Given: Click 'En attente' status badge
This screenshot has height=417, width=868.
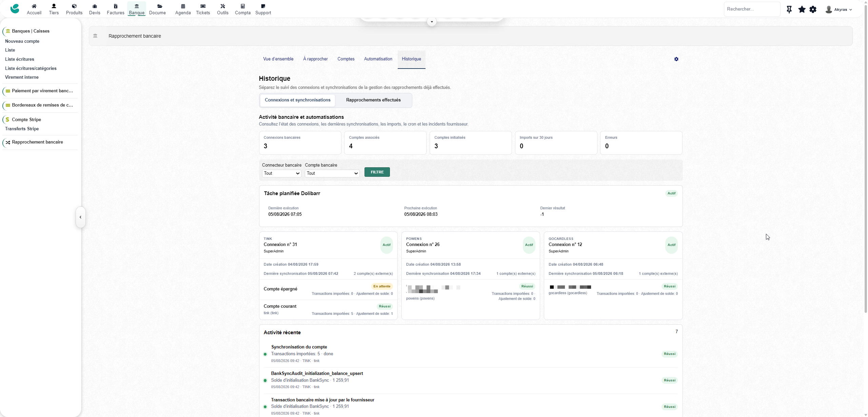Looking at the screenshot, I should pyautogui.click(x=382, y=286).
